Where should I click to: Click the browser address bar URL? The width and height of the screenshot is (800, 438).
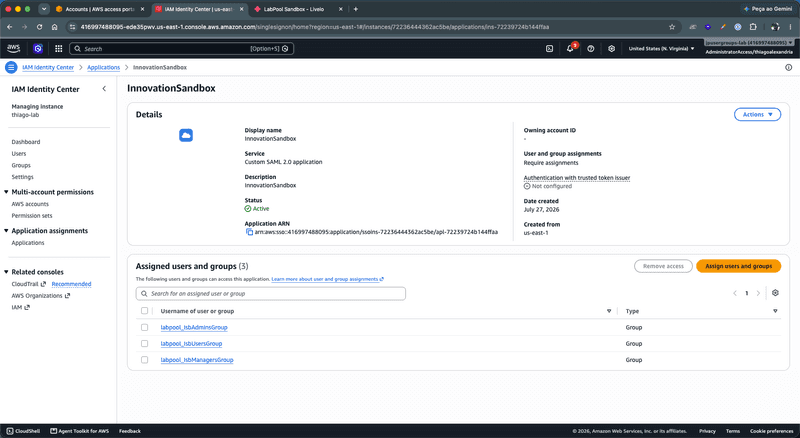click(315, 27)
